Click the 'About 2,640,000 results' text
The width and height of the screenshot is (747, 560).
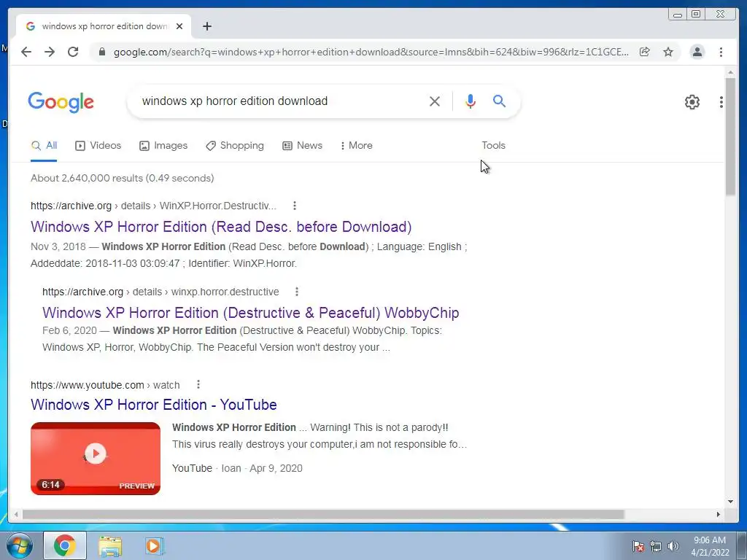pyautogui.click(x=122, y=178)
